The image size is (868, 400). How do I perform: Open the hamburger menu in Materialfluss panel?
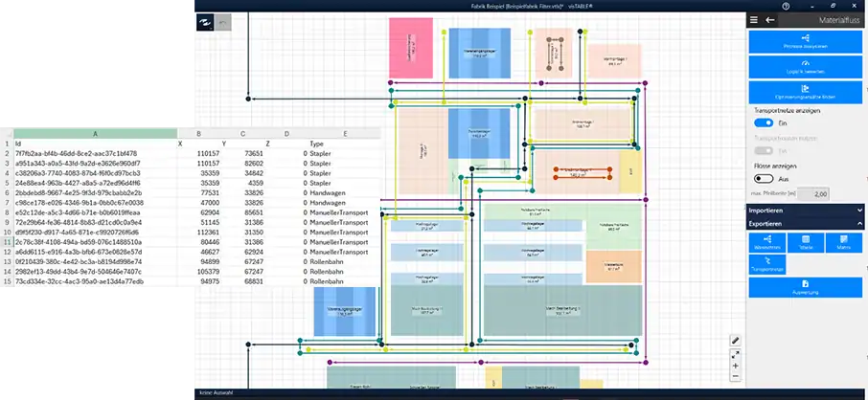tap(753, 20)
